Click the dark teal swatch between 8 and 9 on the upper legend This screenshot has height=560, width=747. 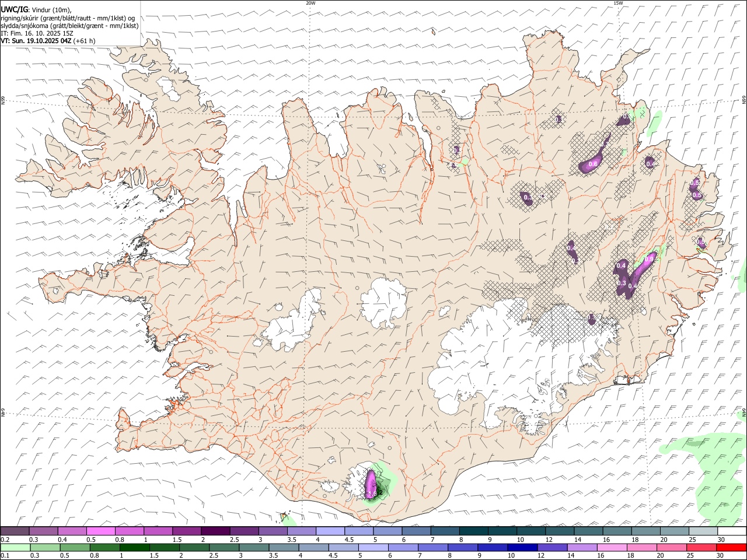(x=474, y=531)
